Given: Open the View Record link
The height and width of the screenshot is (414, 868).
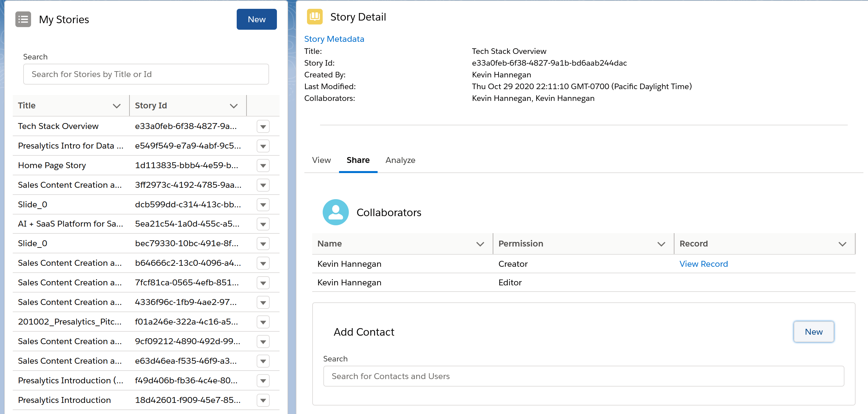Looking at the screenshot, I should coord(703,264).
